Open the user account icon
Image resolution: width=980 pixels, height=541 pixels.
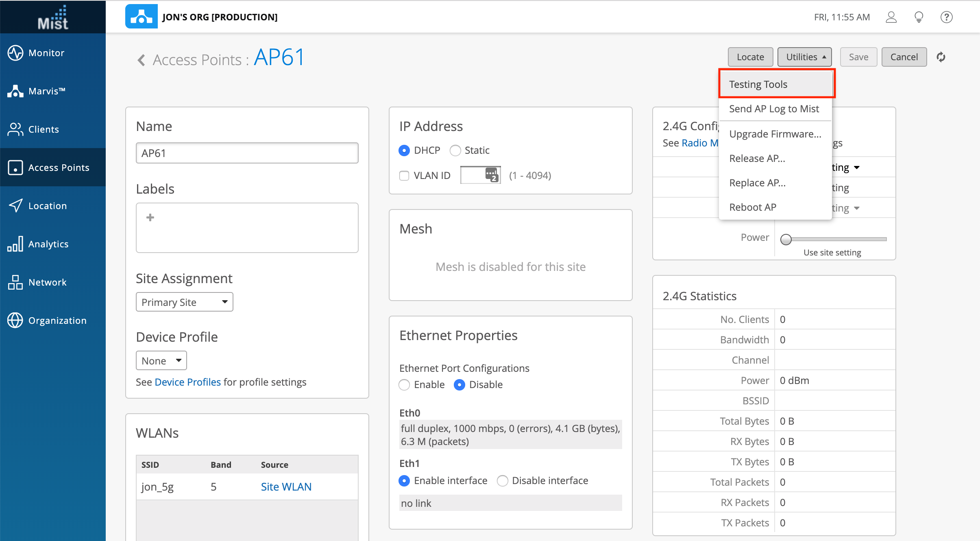(x=891, y=17)
